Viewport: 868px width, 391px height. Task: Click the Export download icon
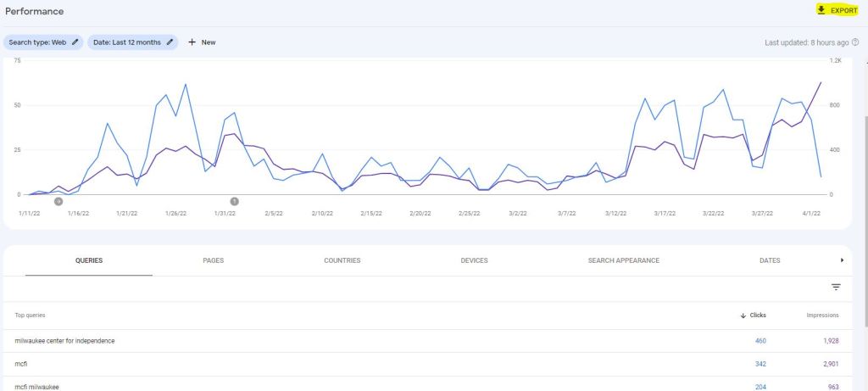pos(821,10)
